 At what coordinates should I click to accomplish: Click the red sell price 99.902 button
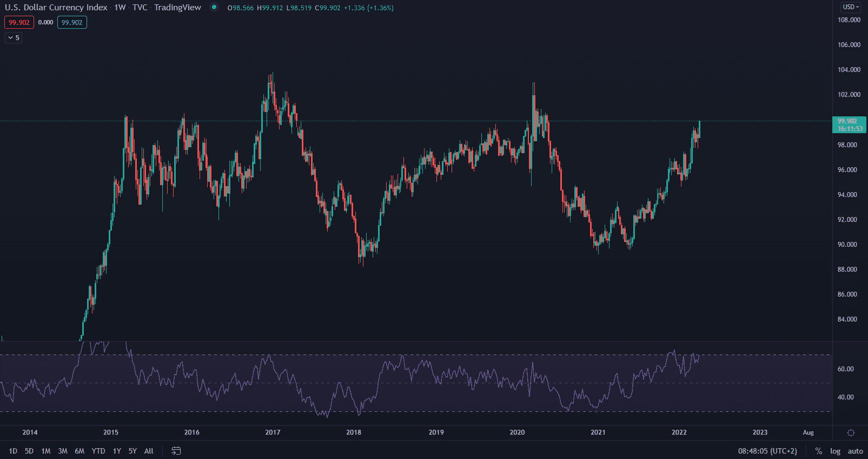[x=19, y=23]
